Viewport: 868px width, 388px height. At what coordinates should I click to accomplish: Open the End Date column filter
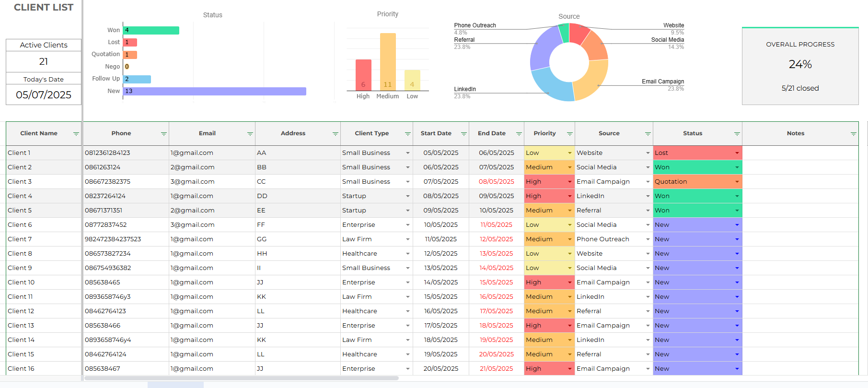point(519,134)
